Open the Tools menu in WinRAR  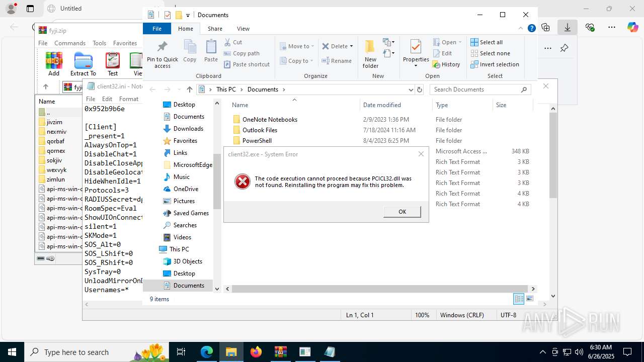click(x=99, y=43)
